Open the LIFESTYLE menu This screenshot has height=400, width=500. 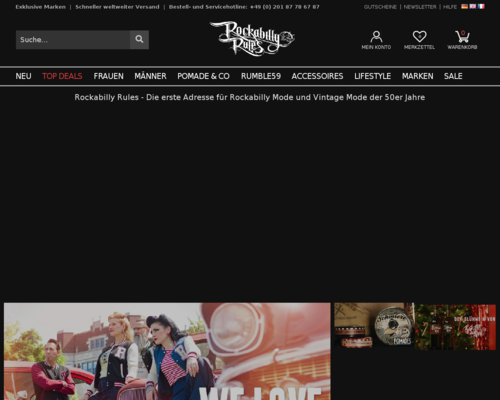(x=372, y=76)
